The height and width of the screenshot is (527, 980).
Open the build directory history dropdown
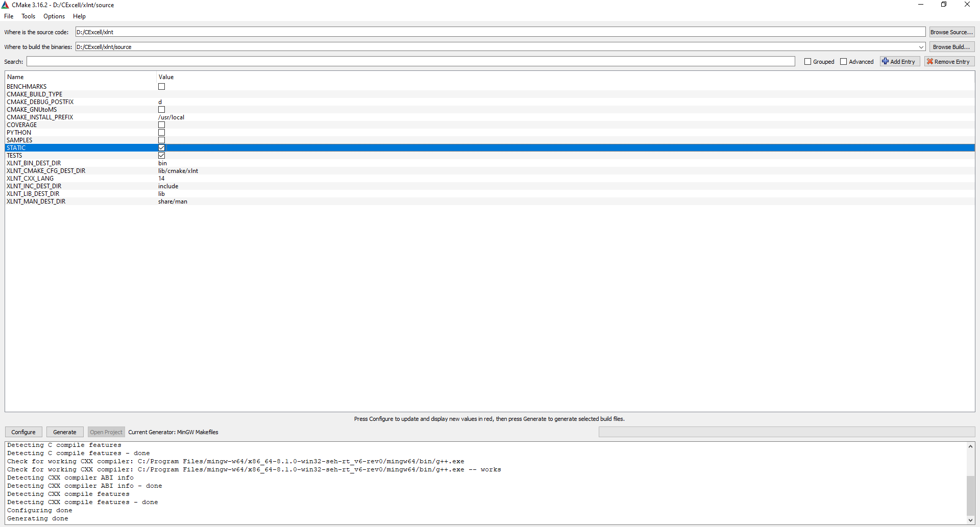point(920,46)
